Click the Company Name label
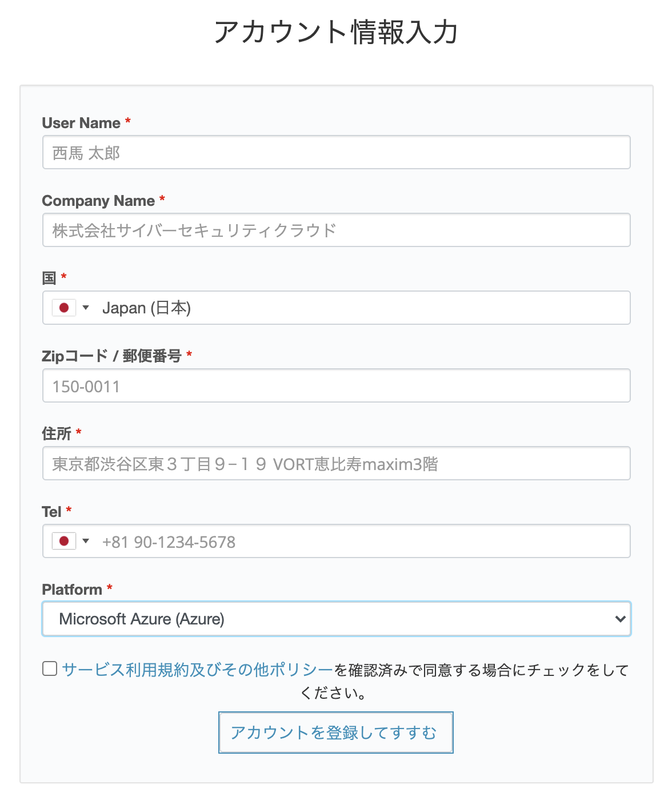This screenshot has width=672, height=804. [98, 201]
